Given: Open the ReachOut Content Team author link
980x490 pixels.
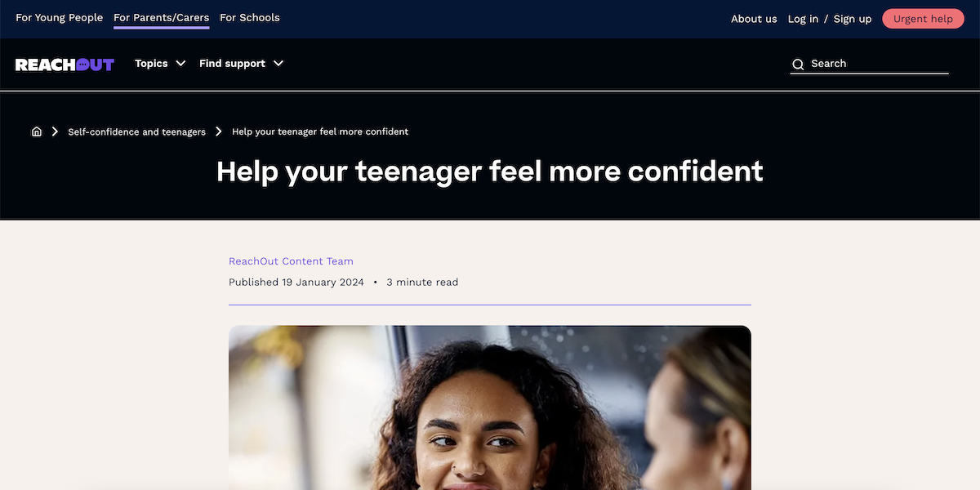Looking at the screenshot, I should [x=291, y=261].
